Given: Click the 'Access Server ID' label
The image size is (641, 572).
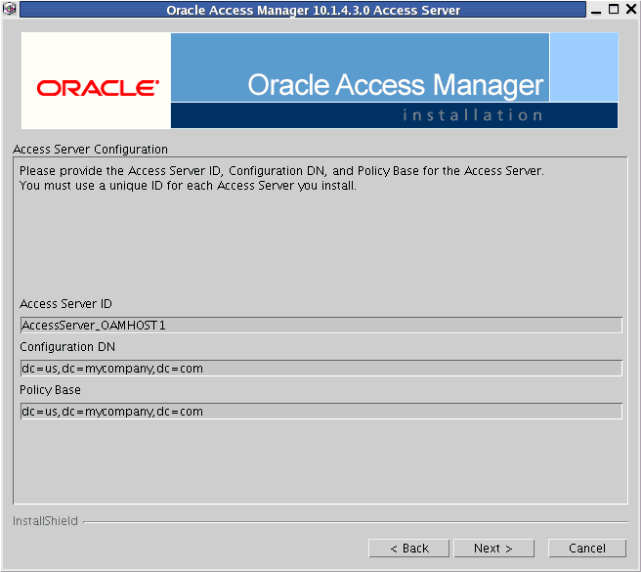Looking at the screenshot, I should [65, 304].
